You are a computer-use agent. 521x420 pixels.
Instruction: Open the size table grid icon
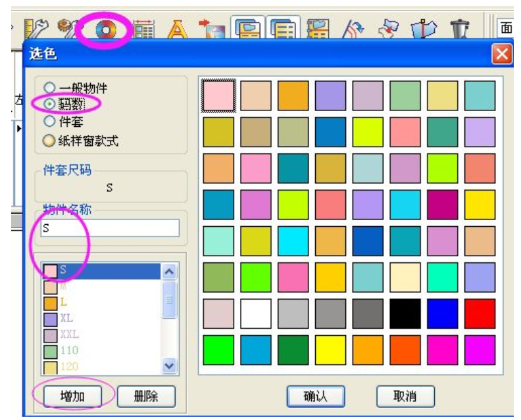143,29
